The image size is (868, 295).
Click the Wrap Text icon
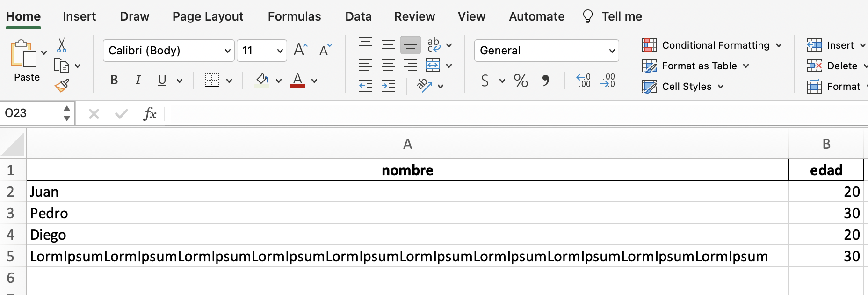434,45
